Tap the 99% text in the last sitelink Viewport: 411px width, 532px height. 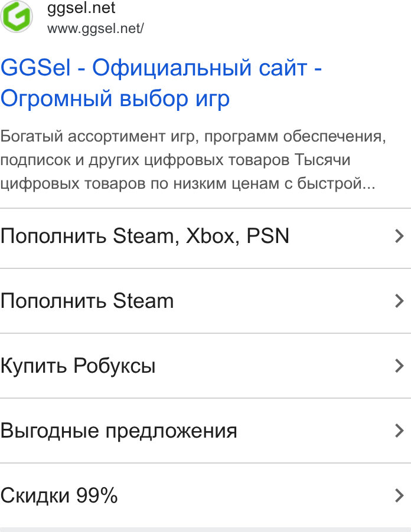(x=97, y=495)
